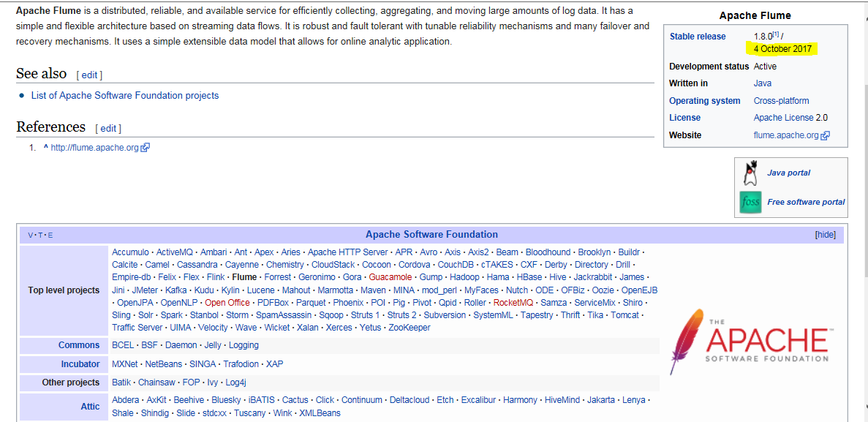Open the Maven project link

coord(372,290)
